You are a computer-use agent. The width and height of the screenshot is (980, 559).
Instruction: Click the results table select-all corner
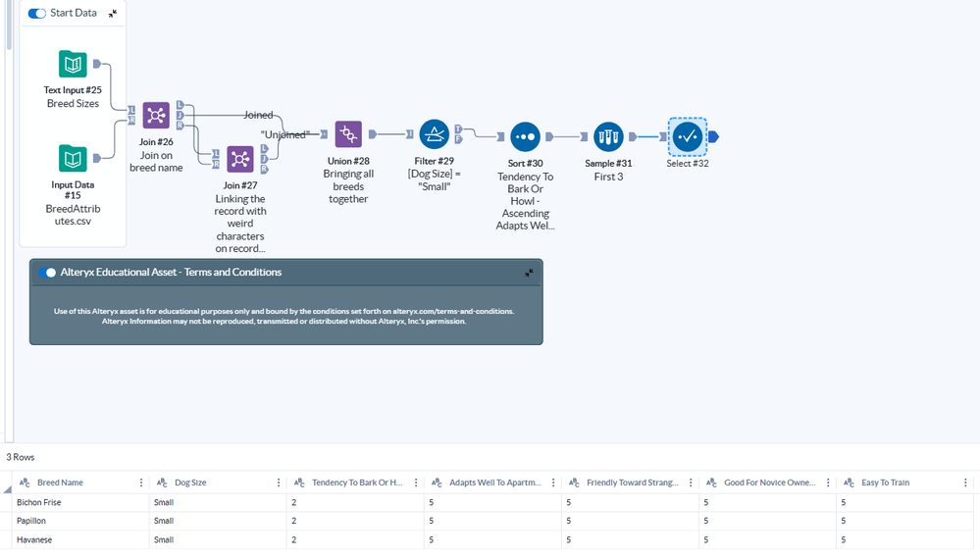point(7,489)
